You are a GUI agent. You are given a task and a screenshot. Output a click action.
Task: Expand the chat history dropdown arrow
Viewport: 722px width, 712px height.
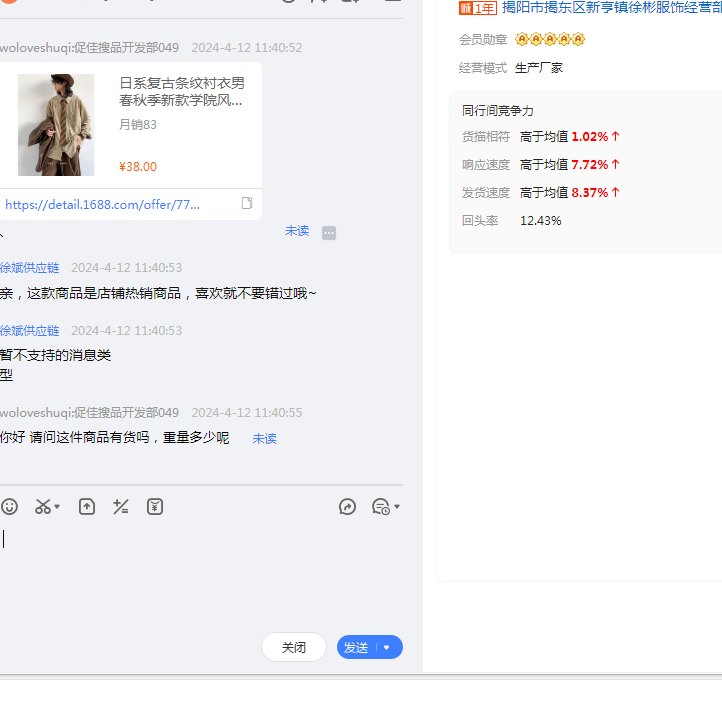(397, 507)
